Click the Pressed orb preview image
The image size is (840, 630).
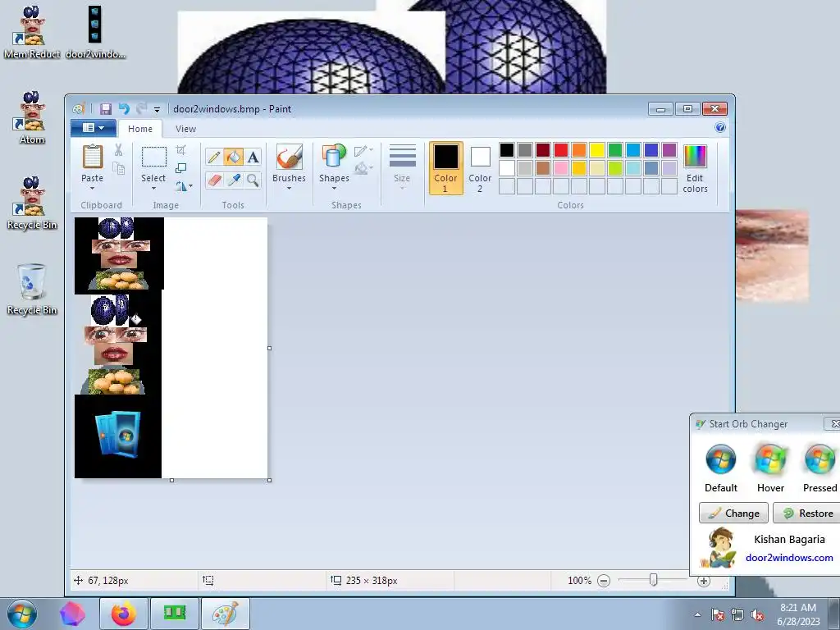point(820,459)
